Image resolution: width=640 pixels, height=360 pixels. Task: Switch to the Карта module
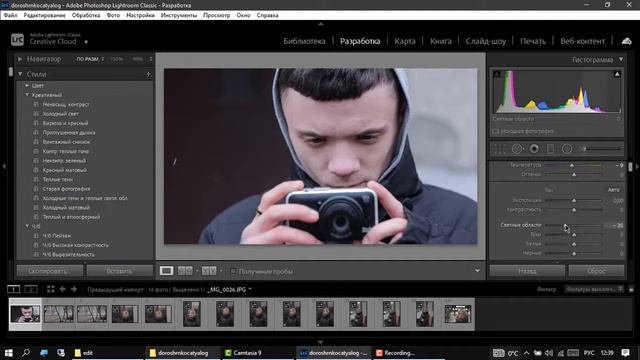(x=404, y=41)
